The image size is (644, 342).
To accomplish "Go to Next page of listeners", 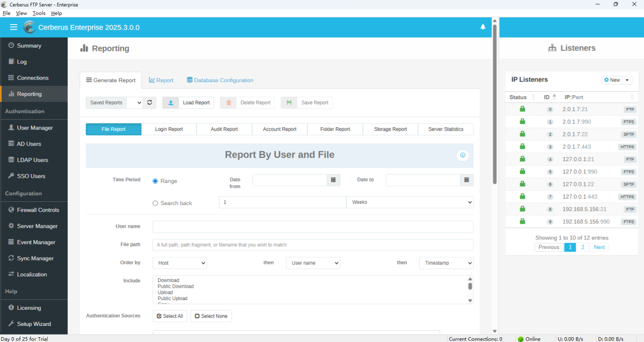I will (x=599, y=247).
